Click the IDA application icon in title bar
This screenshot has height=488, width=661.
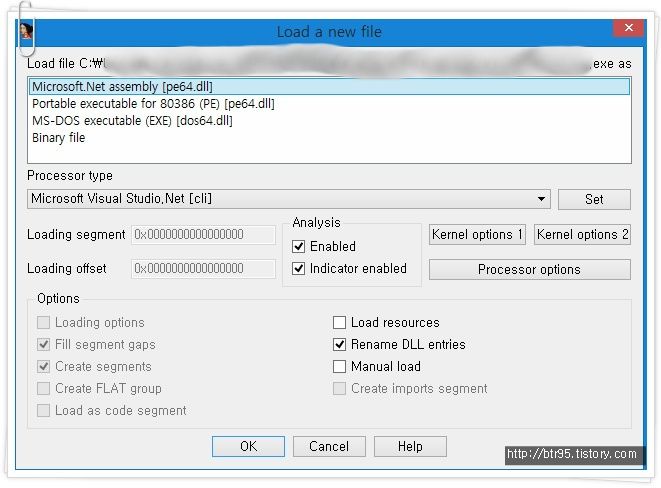tap(26, 32)
